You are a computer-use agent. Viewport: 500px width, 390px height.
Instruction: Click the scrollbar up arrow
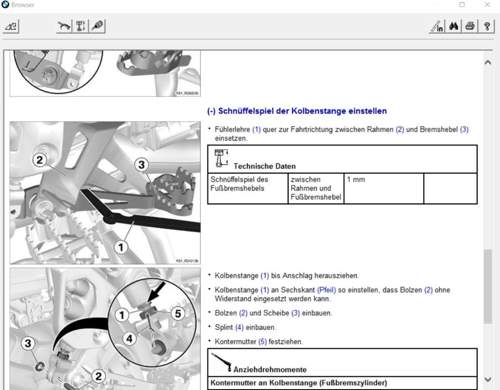pyautogui.click(x=488, y=62)
